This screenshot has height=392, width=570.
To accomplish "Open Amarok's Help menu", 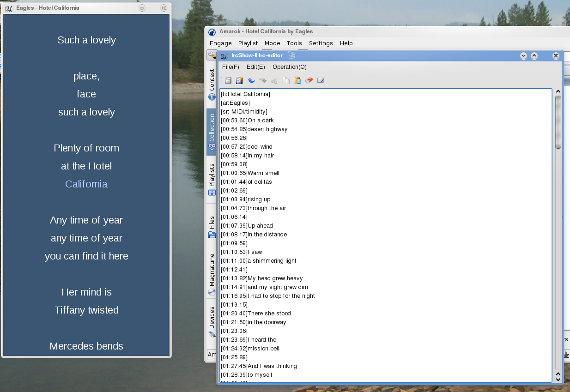I will click(x=346, y=43).
